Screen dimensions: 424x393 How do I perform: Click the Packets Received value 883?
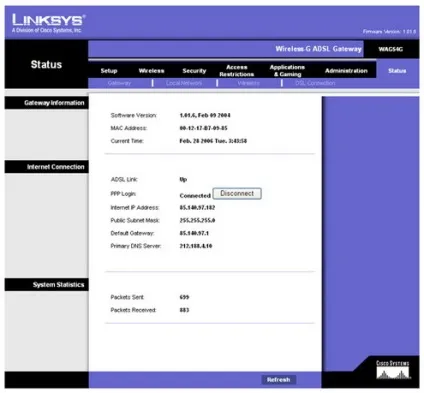184,310
